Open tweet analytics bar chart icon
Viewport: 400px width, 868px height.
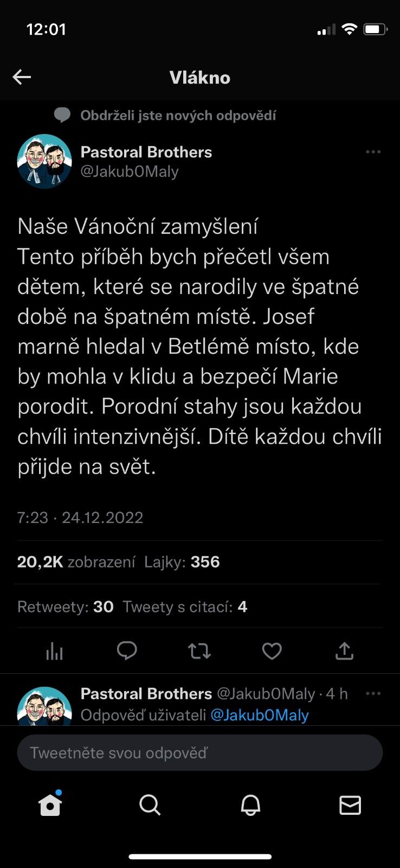(54, 650)
